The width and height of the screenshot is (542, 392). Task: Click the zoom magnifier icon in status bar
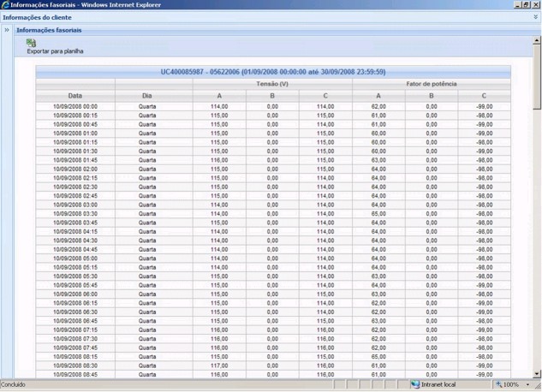[497, 385]
